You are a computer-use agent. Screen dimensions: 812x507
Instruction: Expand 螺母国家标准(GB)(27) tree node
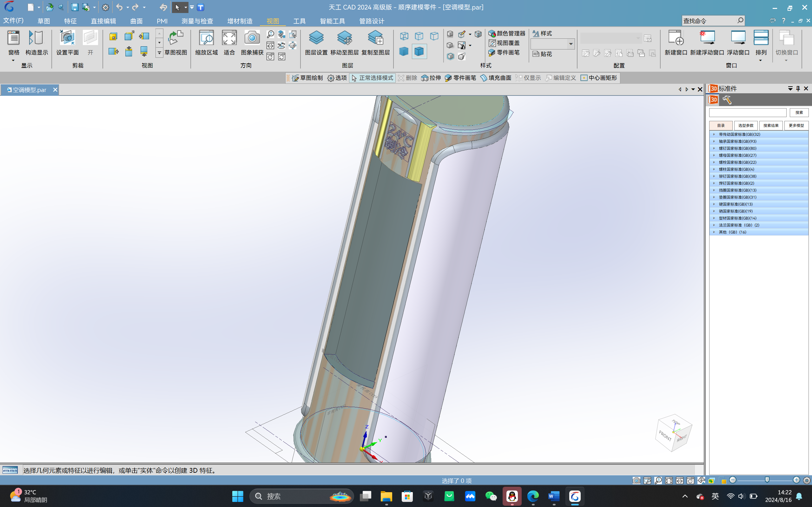point(714,155)
